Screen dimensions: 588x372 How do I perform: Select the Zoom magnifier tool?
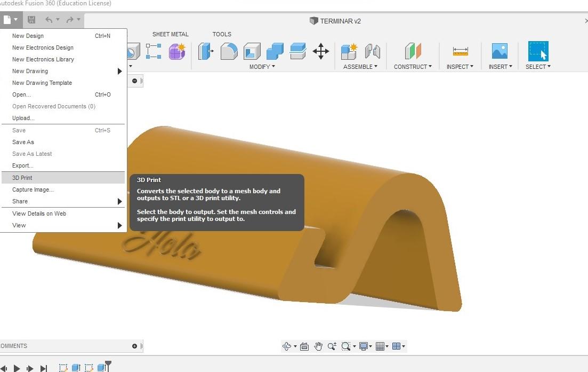332,346
